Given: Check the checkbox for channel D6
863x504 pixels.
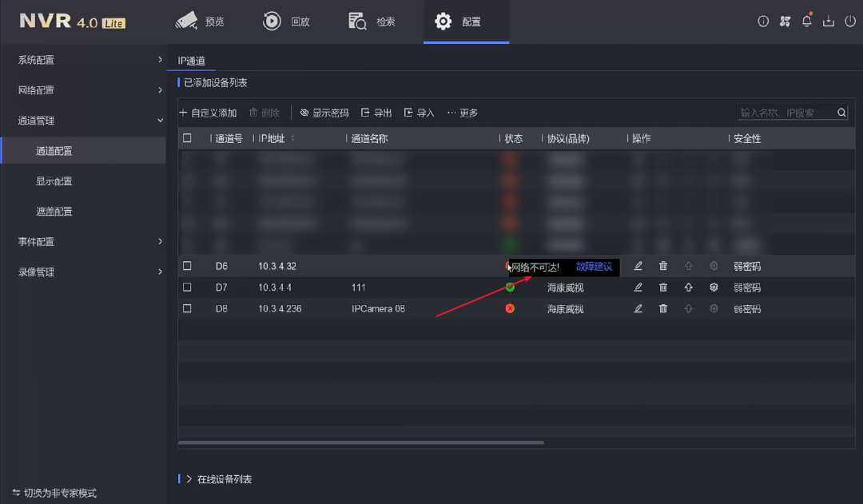Looking at the screenshot, I should [187, 266].
